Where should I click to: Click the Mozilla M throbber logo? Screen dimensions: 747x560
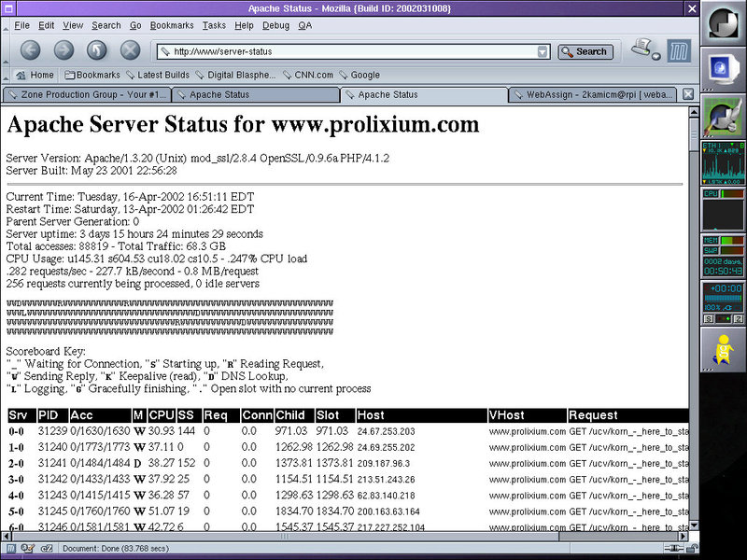click(x=679, y=51)
